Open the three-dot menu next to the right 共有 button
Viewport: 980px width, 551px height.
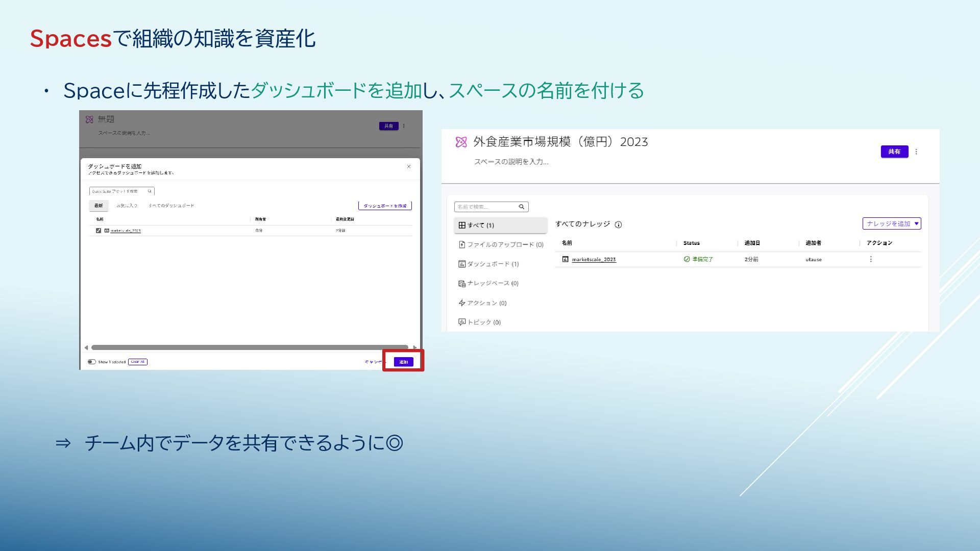(916, 152)
